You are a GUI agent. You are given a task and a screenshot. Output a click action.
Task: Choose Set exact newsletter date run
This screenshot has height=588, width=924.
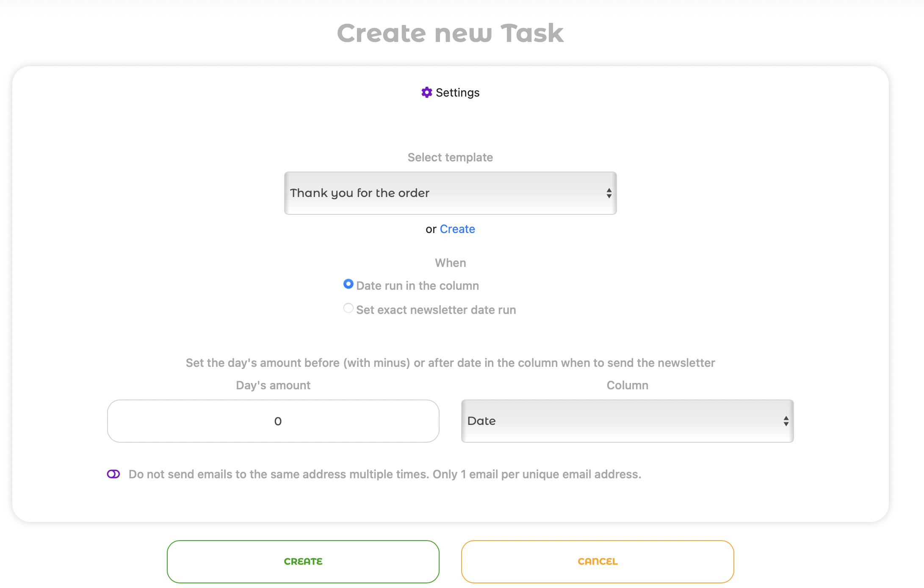[x=348, y=308]
